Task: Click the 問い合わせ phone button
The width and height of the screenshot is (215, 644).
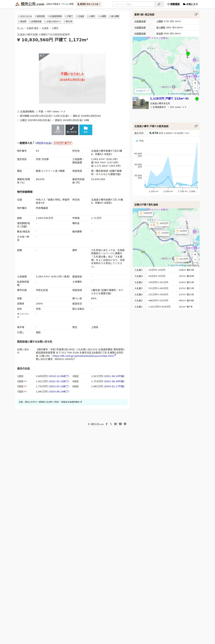Action: coord(72,130)
